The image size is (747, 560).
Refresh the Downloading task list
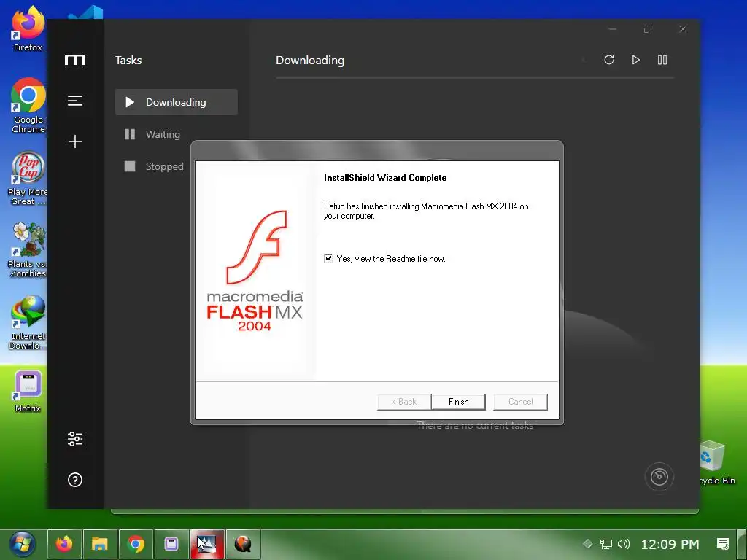(x=609, y=60)
